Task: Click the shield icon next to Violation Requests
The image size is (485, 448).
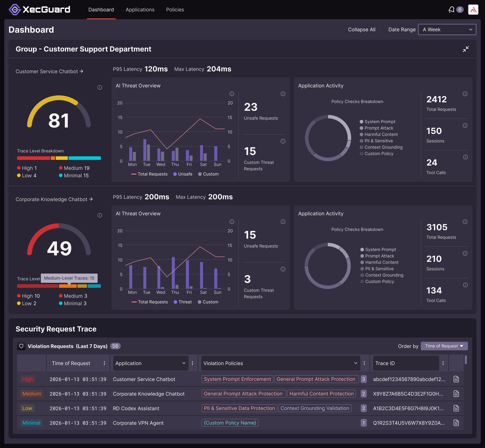Action: pos(21,346)
